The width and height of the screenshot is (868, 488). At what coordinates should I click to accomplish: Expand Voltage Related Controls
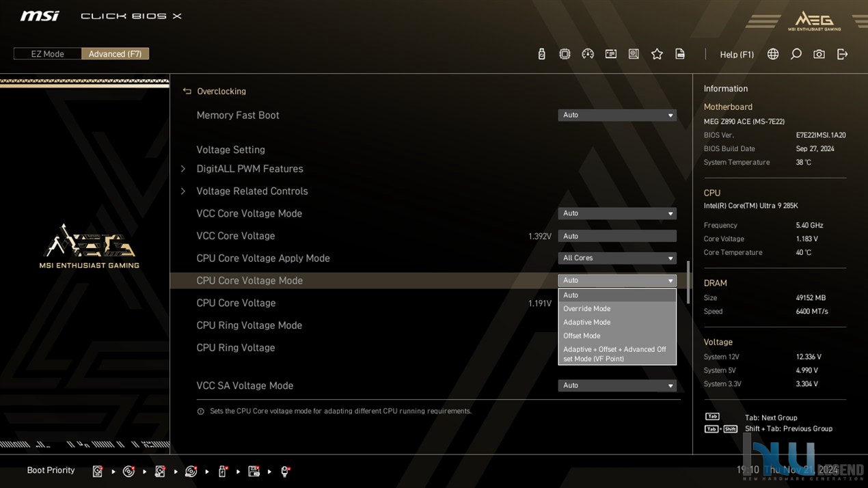[252, 191]
